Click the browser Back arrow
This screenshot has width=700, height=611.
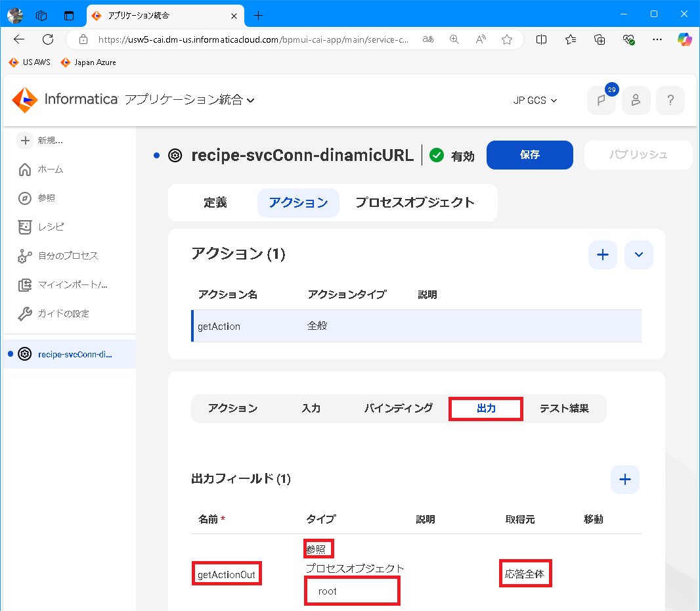(19, 40)
